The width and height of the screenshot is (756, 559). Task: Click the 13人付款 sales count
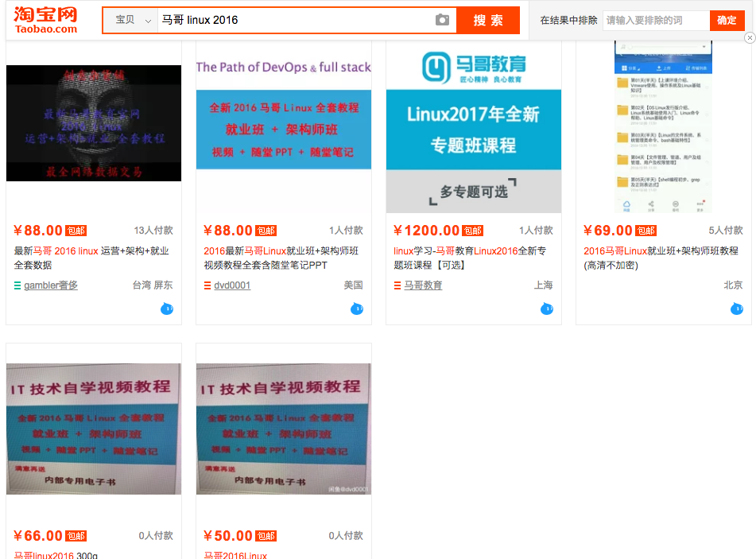(x=153, y=231)
